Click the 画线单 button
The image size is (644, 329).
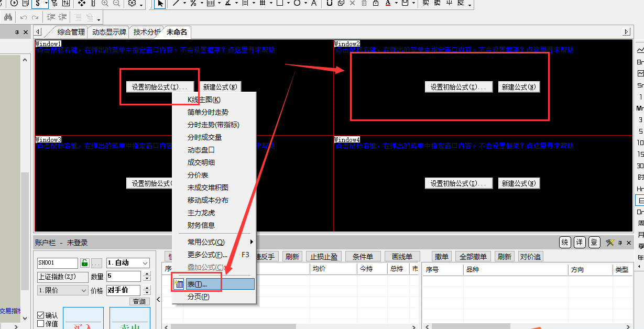pyautogui.click(x=402, y=257)
